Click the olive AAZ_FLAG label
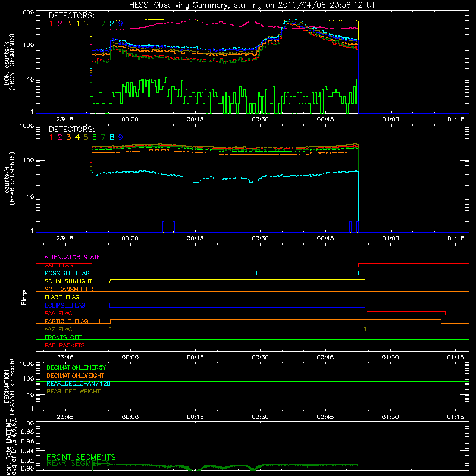 [x=58, y=329]
